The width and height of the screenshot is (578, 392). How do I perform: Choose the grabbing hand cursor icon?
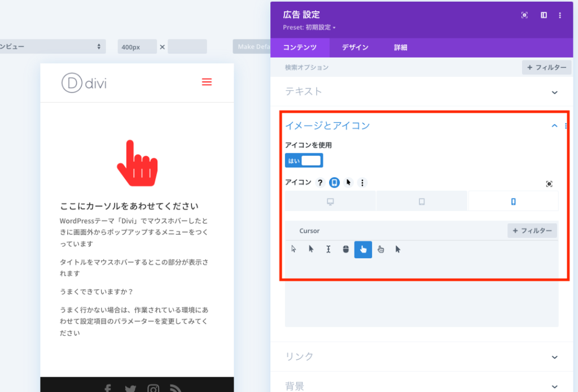coord(380,249)
